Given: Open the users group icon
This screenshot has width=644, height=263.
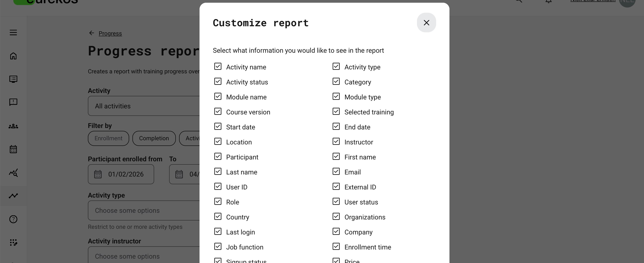Looking at the screenshot, I should (13, 126).
